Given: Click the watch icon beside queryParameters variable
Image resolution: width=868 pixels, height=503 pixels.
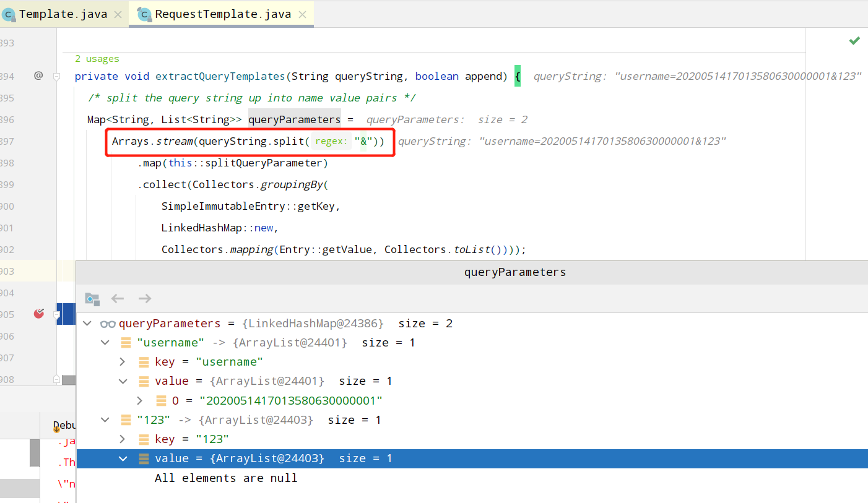Looking at the screenshot, I should coord(108,323).
